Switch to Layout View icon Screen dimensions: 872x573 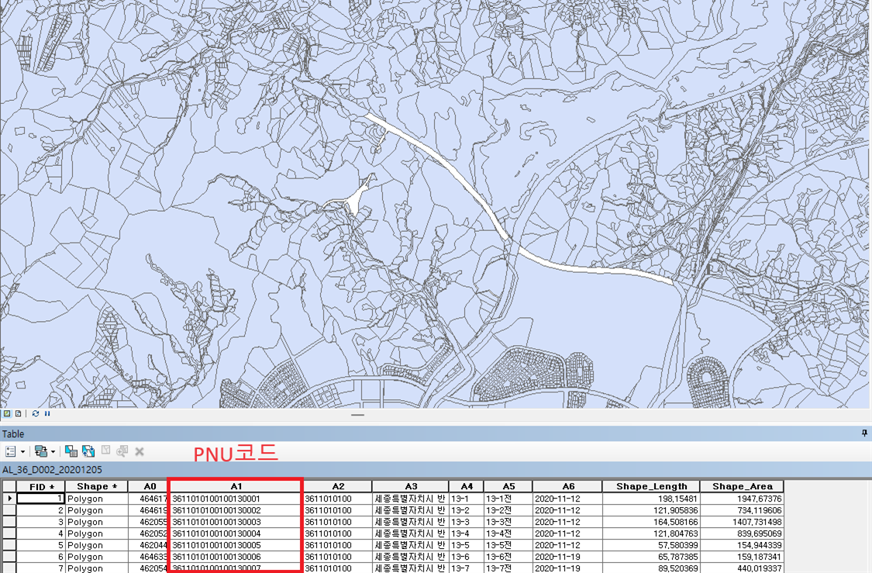tap(18, 412)
